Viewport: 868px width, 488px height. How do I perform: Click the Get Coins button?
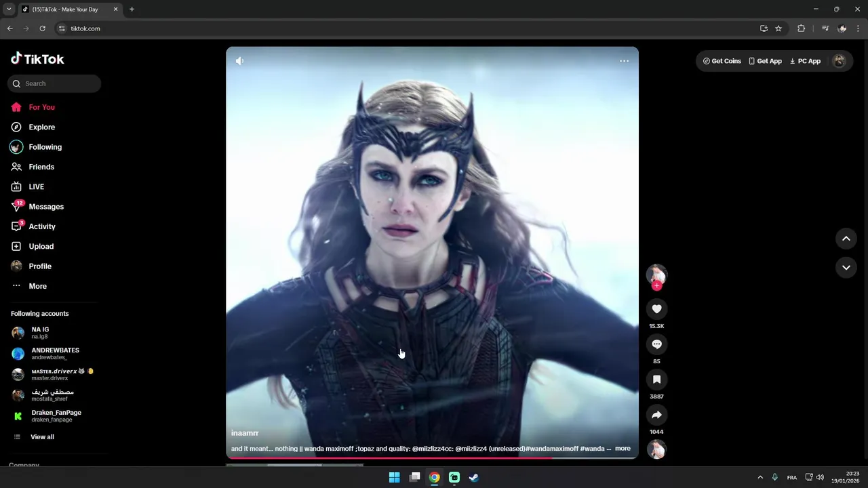[722, 61]
